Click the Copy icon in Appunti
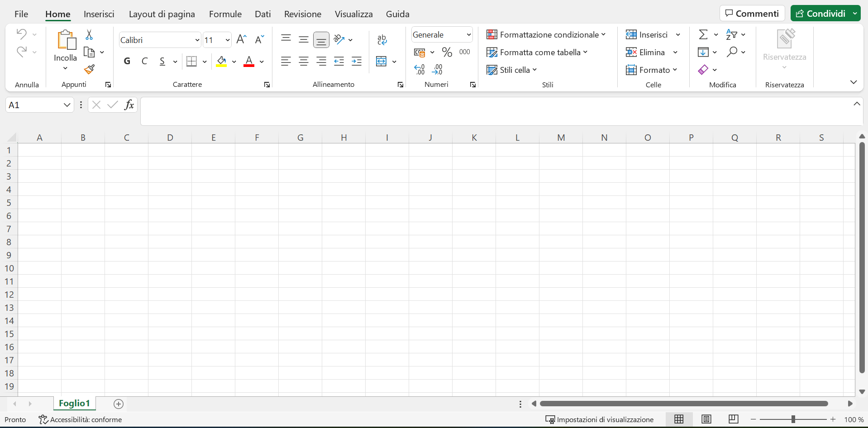This screenshot has width=868, height=428. pyautogui.click(x=90, y=52)
